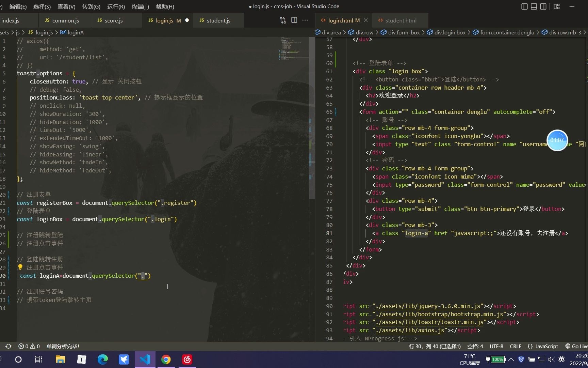This screenshot has height=368, width=588.
Task: Expand breadcrumb loginA symbol
Action: [x=72, y=32]
